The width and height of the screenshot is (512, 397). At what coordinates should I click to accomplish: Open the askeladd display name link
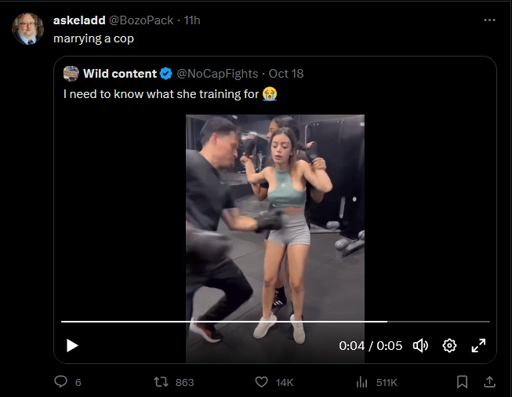(79, 20)
